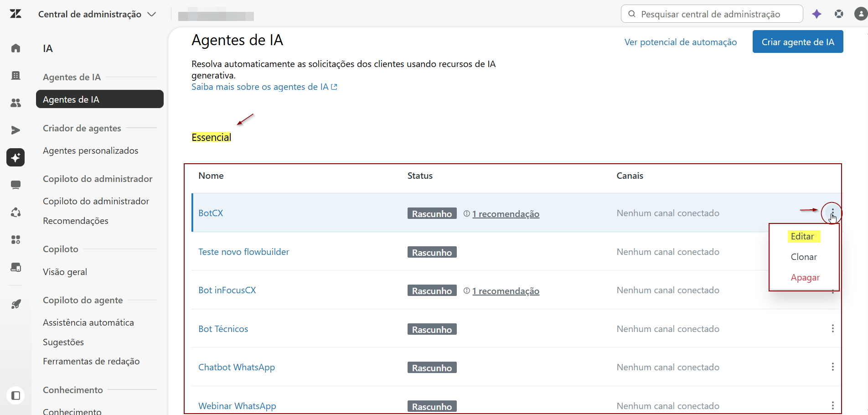Click the purple sparkle icon in the top bar

[816, 14]
